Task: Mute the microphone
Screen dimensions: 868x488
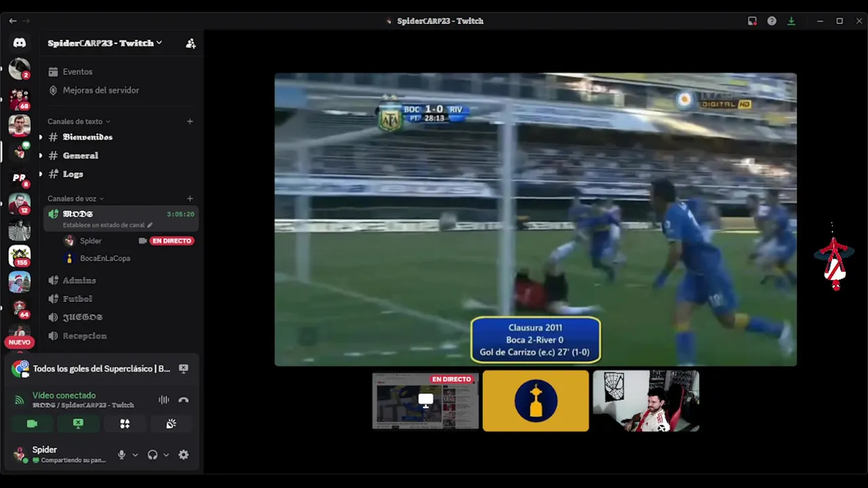Action: pyautogui.click(x=121, y=455)
